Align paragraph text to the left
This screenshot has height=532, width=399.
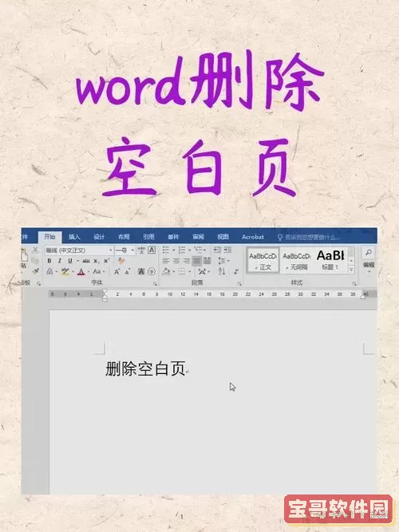pos(166,261)
